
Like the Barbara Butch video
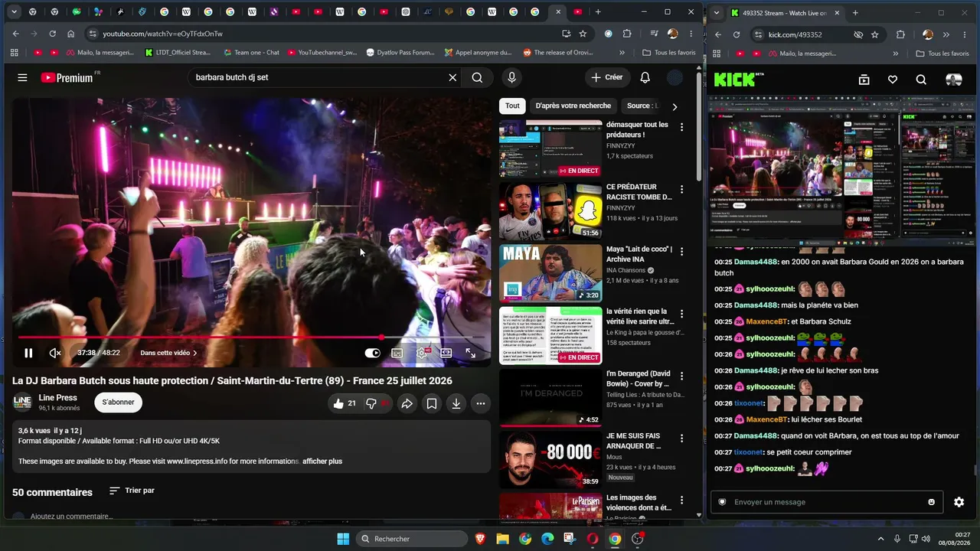[x=345, y=403]
